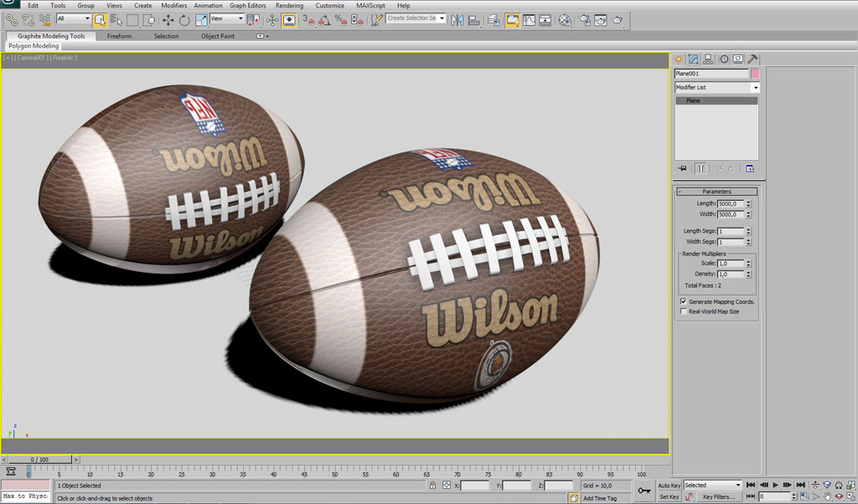Open Material Editor
The height and width of the screenshot is (504, 858).
click(x=565, y=20)
